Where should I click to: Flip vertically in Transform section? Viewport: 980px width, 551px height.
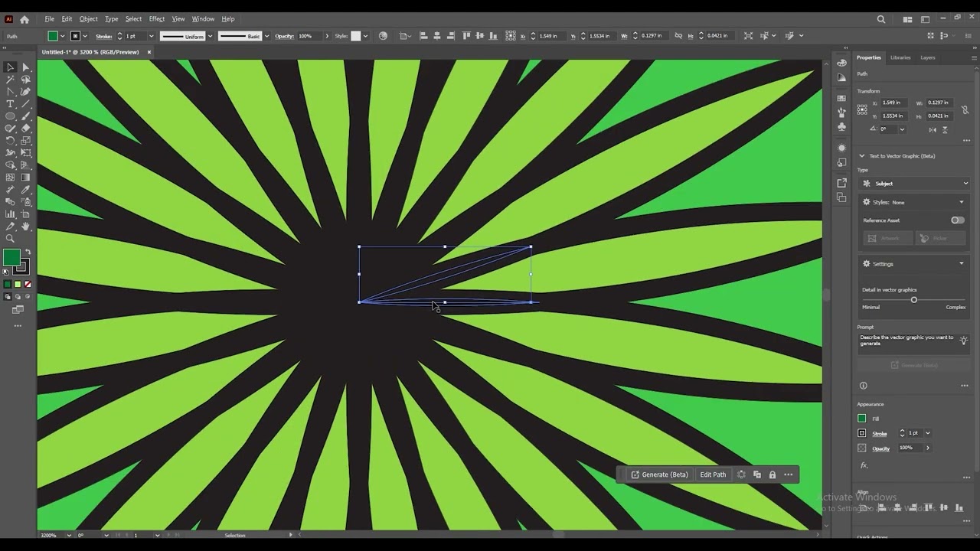click(946, 129)
